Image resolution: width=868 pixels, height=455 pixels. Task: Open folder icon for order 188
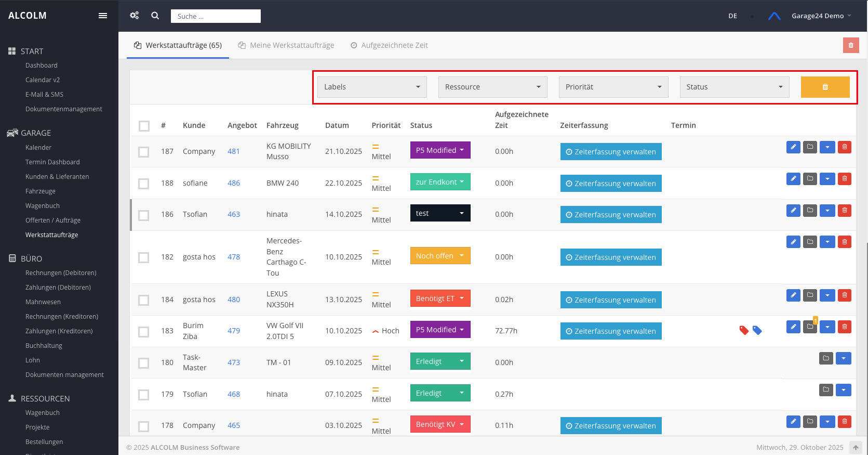click(x=810, y=179)
